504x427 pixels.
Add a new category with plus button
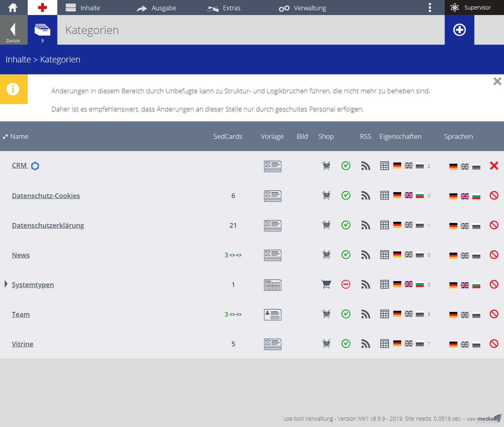click(459, 30)
